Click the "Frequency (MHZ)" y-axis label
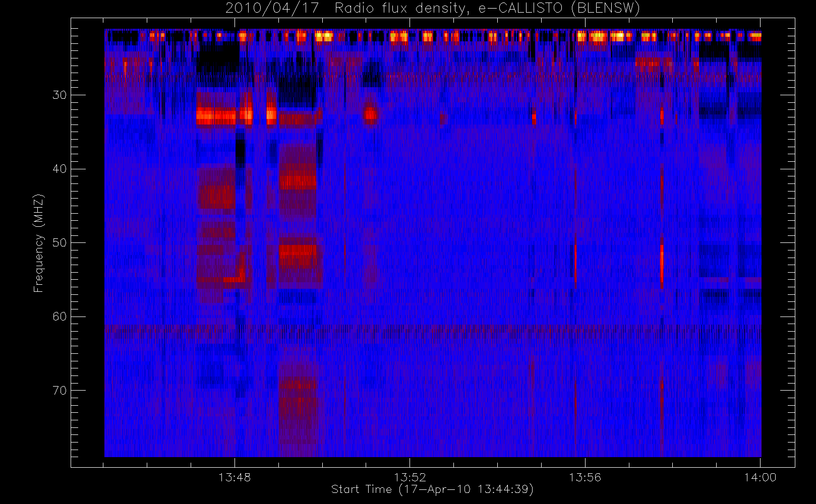The height and width of the screenshot is (504, 816). pyautogui.click(x=39, y=243)
